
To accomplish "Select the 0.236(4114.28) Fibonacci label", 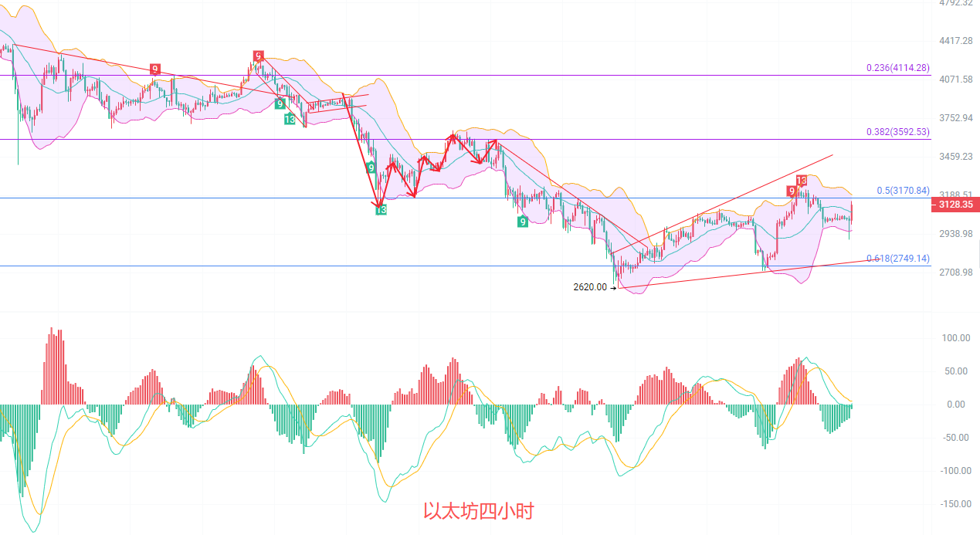I will click(898, 68).
